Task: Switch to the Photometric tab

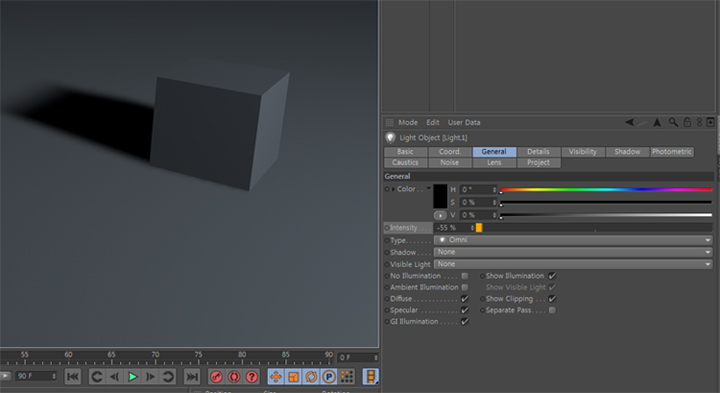Action: (672, 152)
